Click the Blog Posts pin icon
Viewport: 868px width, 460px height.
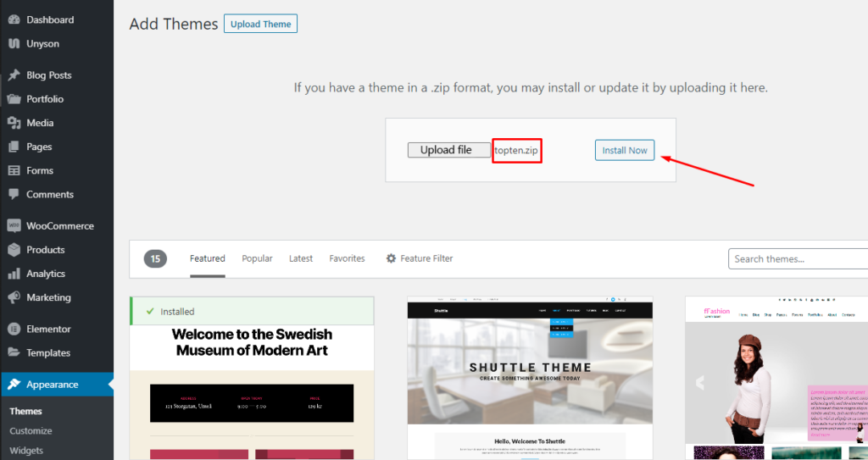(x=14, y=75)
